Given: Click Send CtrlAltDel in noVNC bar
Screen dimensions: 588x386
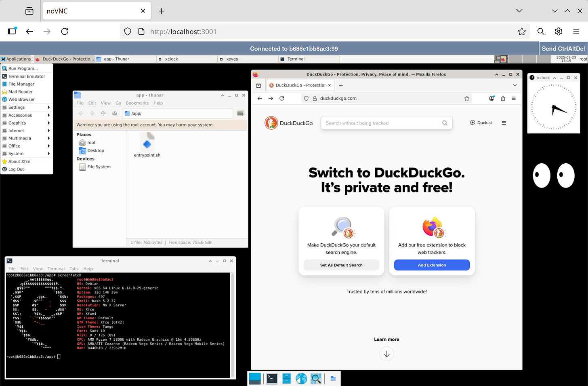Looking at the screenshot, I should 563,49.
